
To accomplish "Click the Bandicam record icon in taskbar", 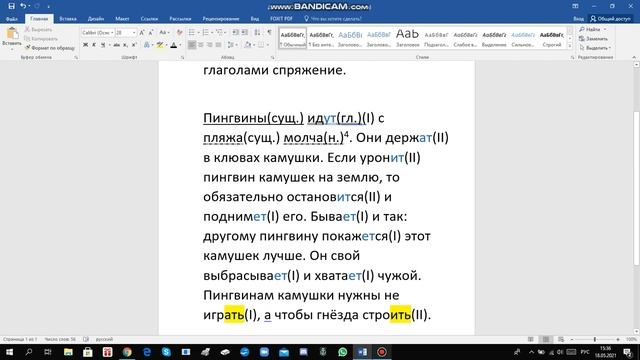I will point(382,352).
